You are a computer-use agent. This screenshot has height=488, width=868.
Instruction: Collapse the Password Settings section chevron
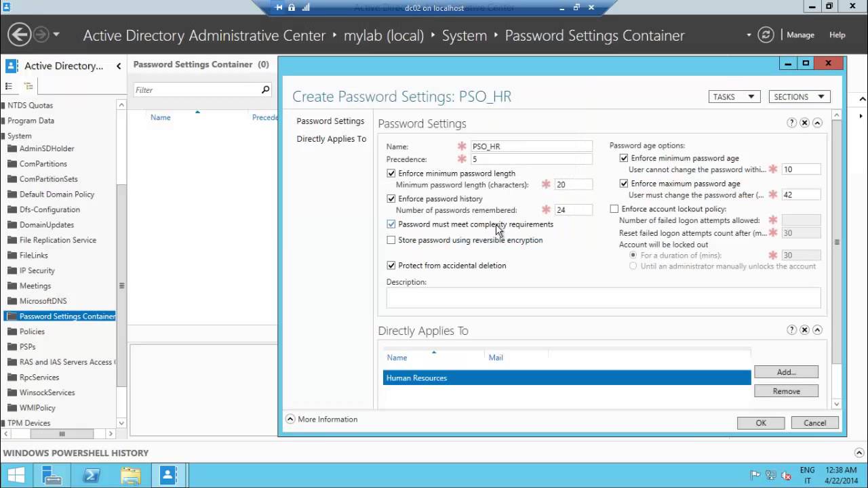coord(817,123)
